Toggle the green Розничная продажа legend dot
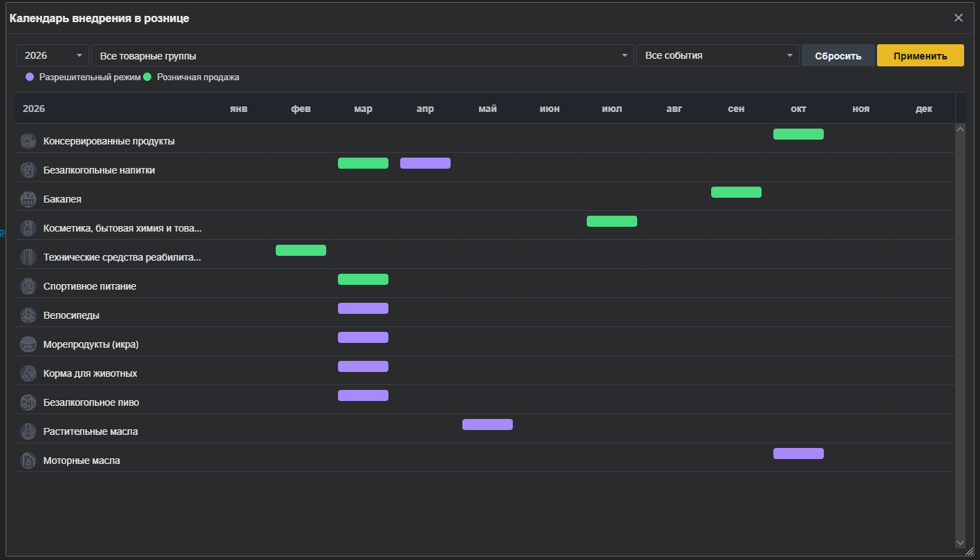Image resolution: width=980 pixels, height=560 pixels. (x=147, y=77)
